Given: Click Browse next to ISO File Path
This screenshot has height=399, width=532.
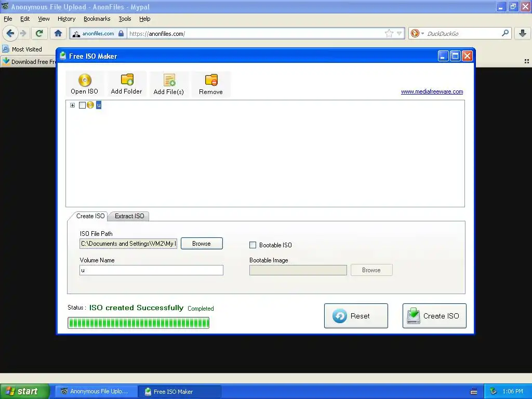Looking at the screenshot, I should (x=202, y=244).
